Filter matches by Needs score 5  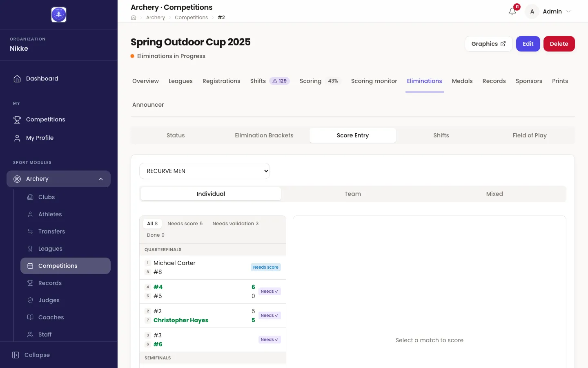click(185, 224)
